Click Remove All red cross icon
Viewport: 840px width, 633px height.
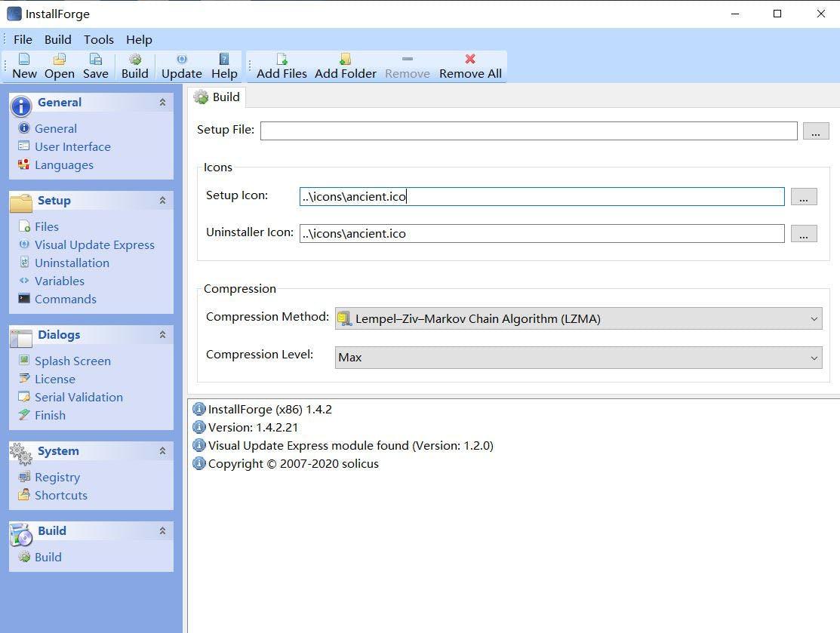469,66
